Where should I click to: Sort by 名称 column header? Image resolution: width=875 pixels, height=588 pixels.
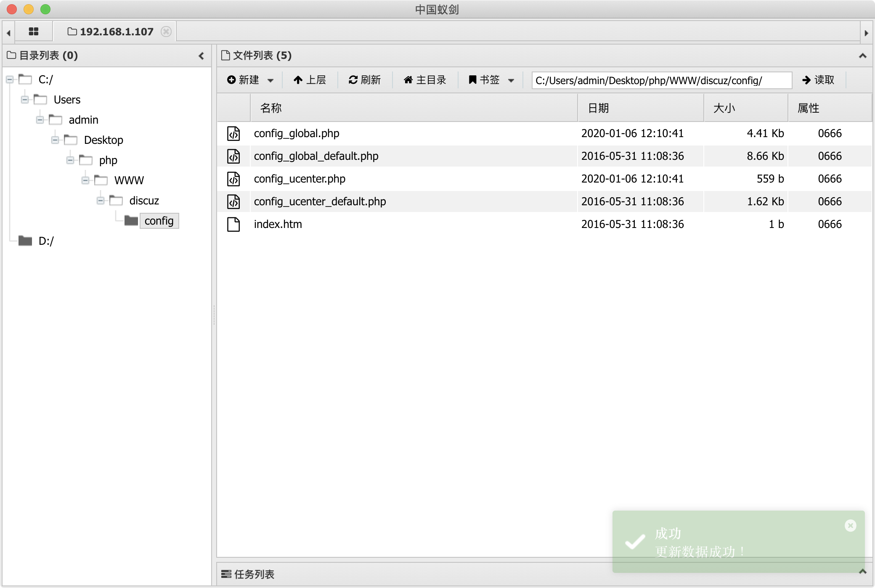pyautogui.click(x=414, y=108)
